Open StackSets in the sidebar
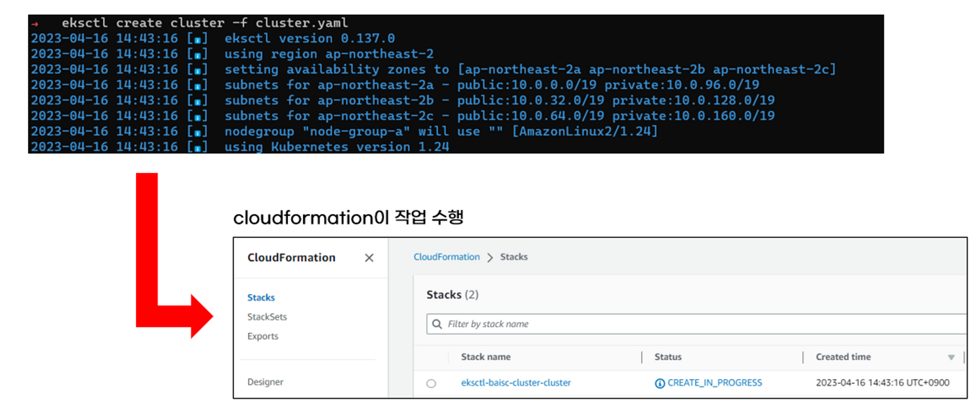The width and height of the screenshot is (980, 418). [267, 317]
